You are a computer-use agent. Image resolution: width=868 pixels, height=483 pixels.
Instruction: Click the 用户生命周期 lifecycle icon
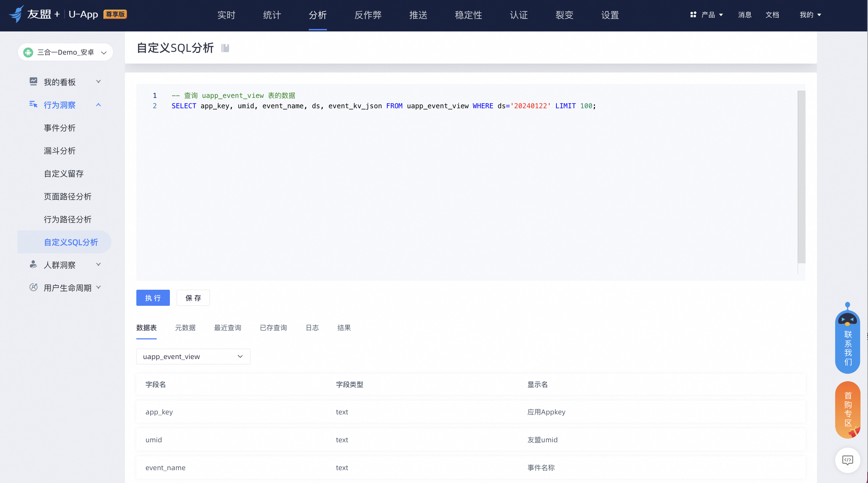click(x=33, y=288)
